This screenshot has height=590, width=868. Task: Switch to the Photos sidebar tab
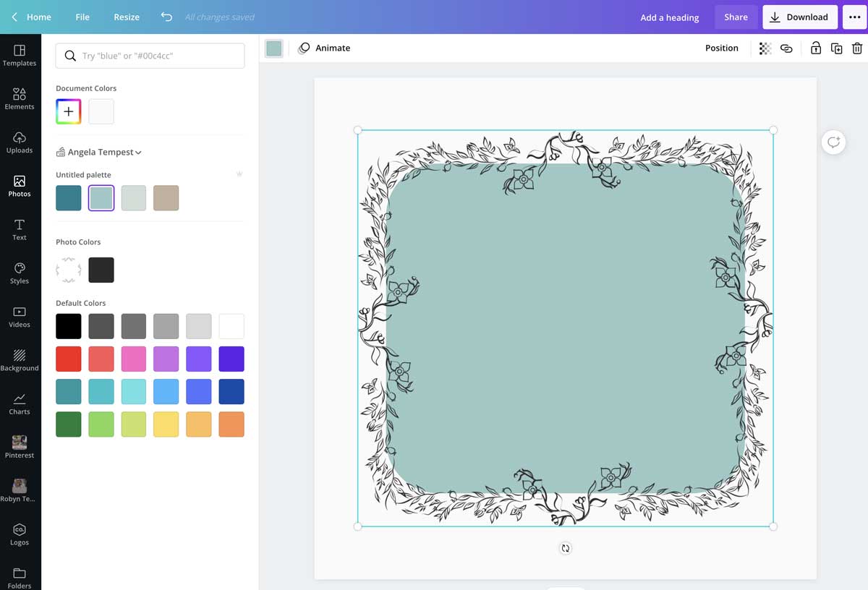20,187
